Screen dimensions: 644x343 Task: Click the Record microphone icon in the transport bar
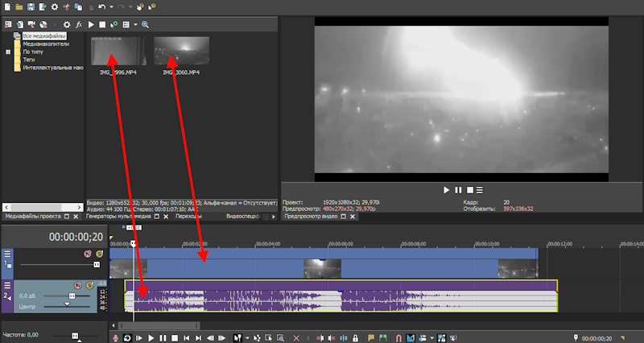[x=116, y=338]
